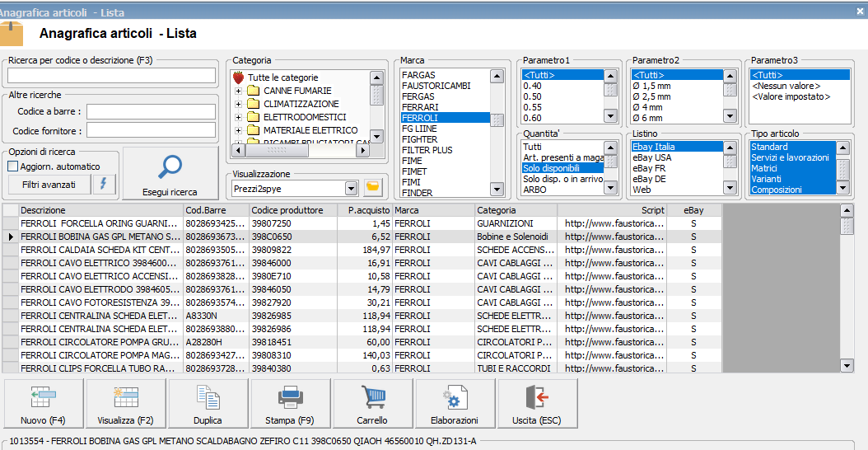Screen dimensions: 868x450
Task: Expand the ELETTRODOMESTICI category node
Action: tap(238, 118)
